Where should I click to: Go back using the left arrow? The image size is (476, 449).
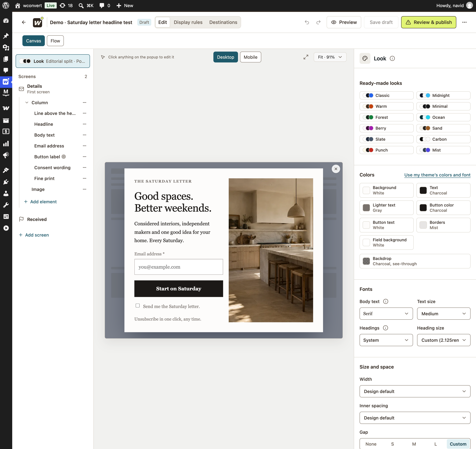(x=24, y=22)
